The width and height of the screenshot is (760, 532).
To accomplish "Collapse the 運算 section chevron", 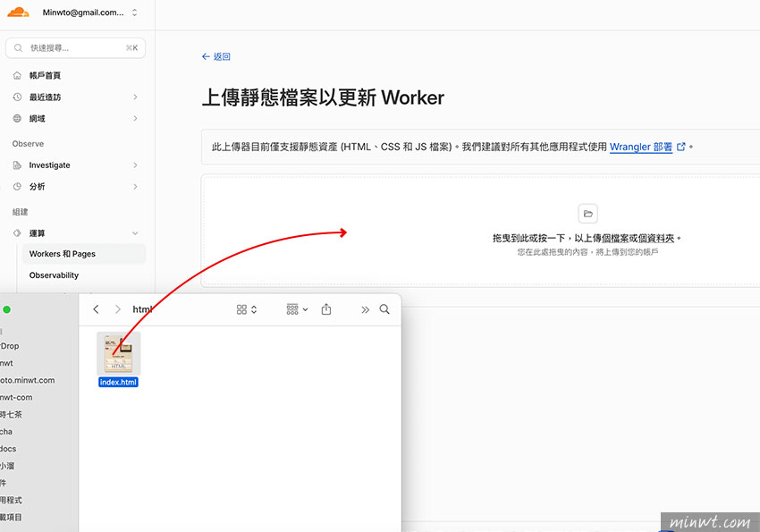I will (x=135, y=233).
